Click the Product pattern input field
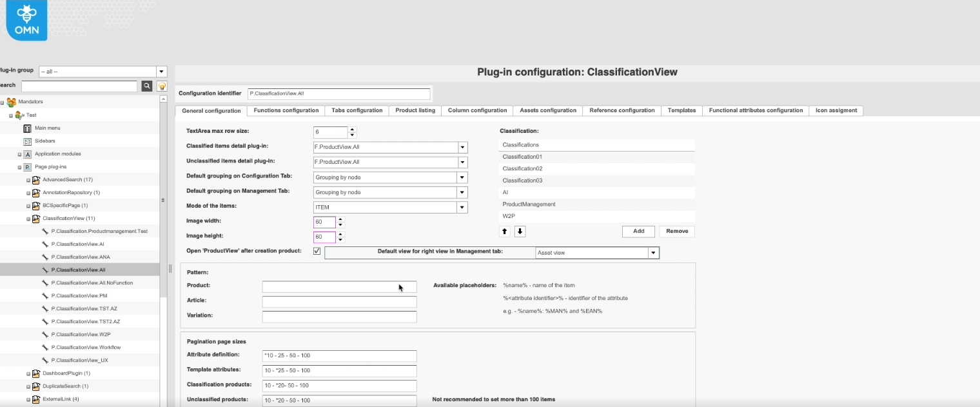The image size is (980, 407). pyautogui.click(x=339, y=286)
